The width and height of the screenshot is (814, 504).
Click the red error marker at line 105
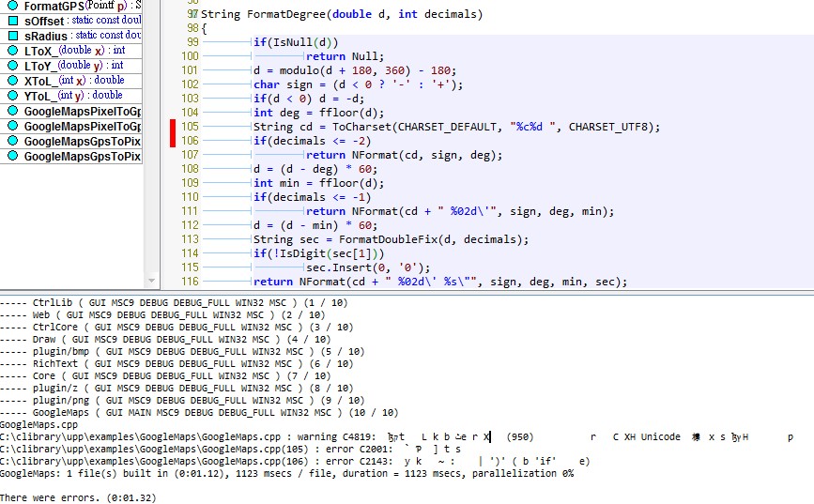[x=173, y=127]
